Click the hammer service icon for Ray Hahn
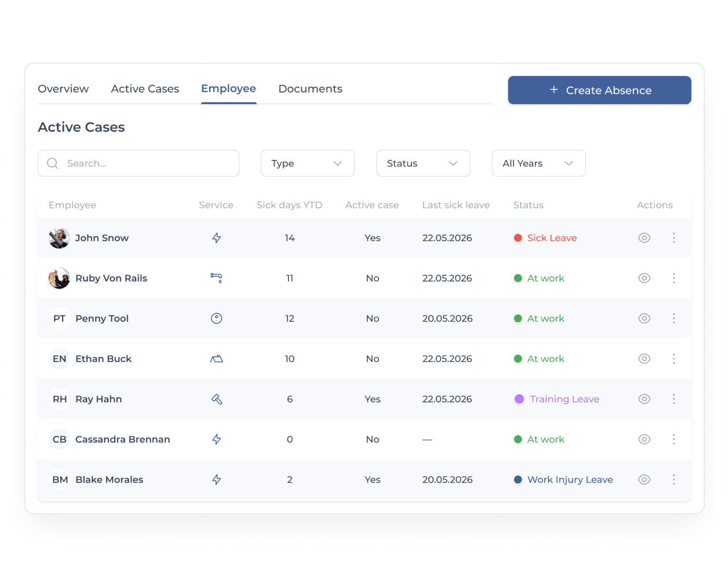This screenshot has height=577, width=728. [216, 399]
